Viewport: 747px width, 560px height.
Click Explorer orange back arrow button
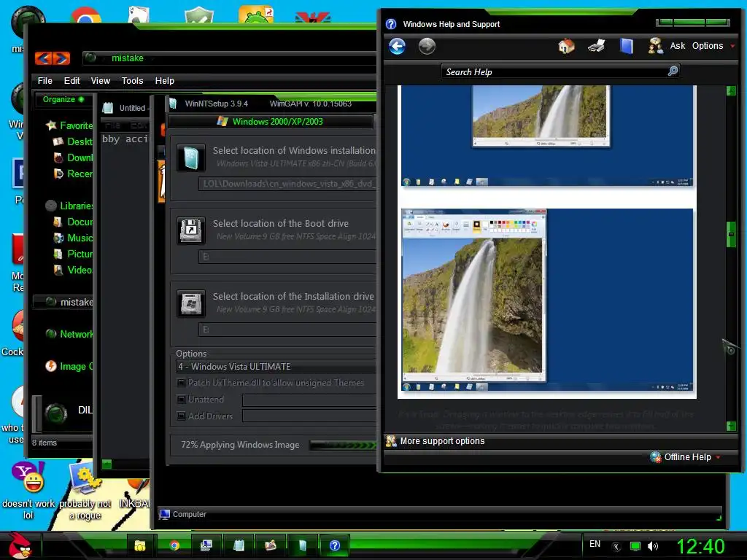click(x=43, y=58)
